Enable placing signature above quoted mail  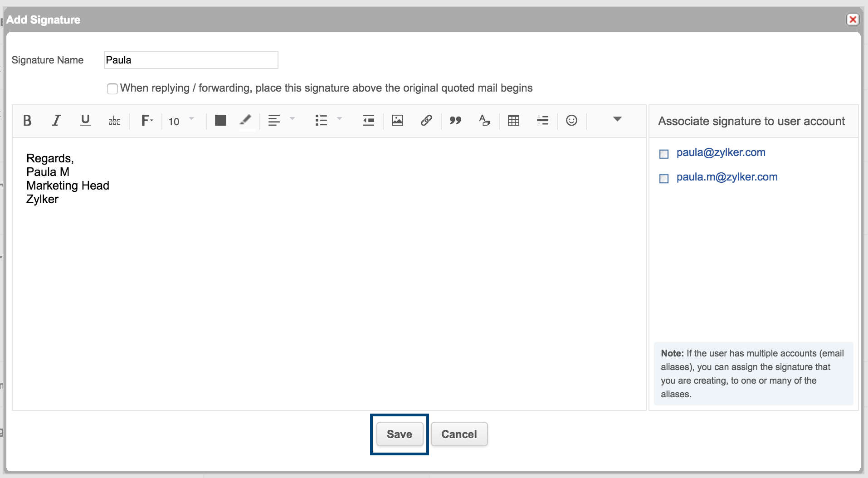pyautogui.click(x=112, y=88)
